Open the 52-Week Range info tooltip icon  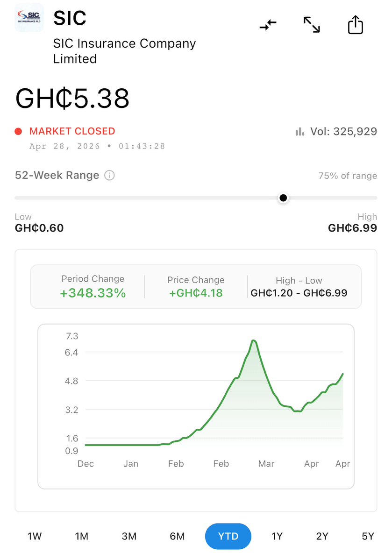pos(109,175)
